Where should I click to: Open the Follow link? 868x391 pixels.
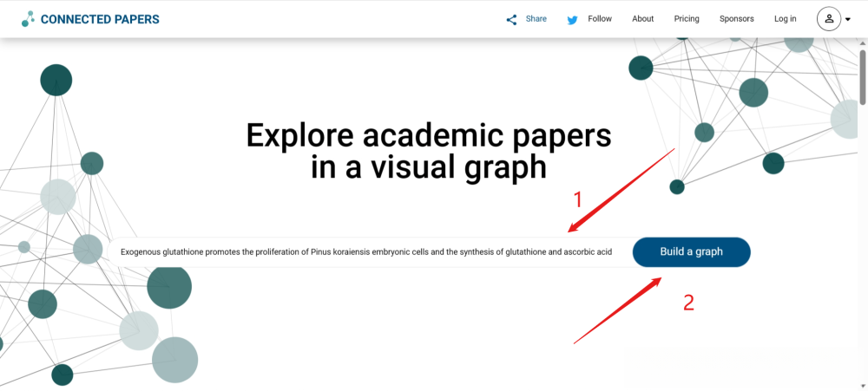pyautogui.click(x=600, y=18)
